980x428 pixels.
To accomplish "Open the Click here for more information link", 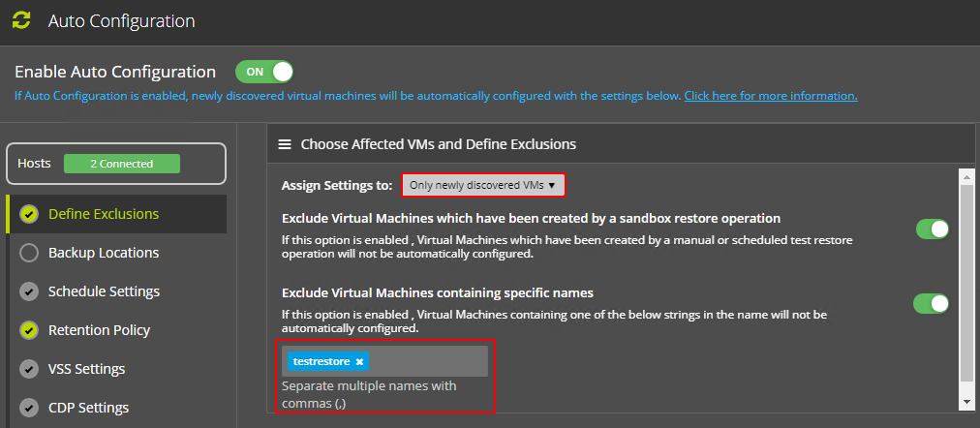I will point(770,96).
